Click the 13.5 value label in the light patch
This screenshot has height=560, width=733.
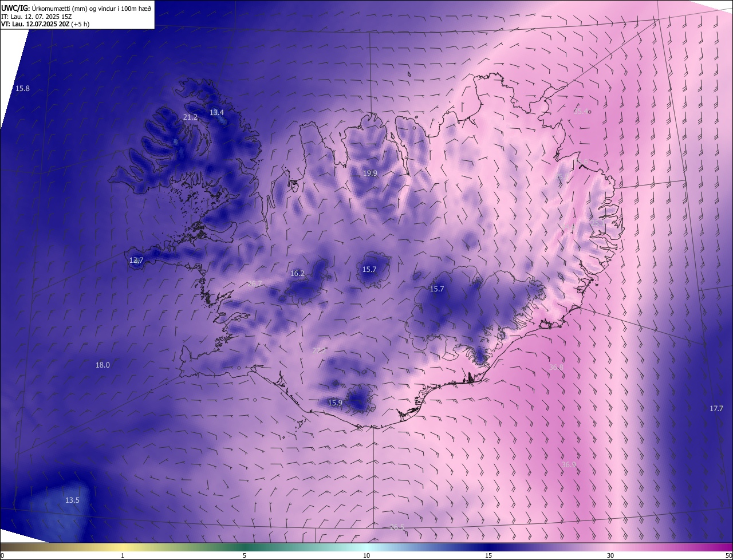(72, 500)
